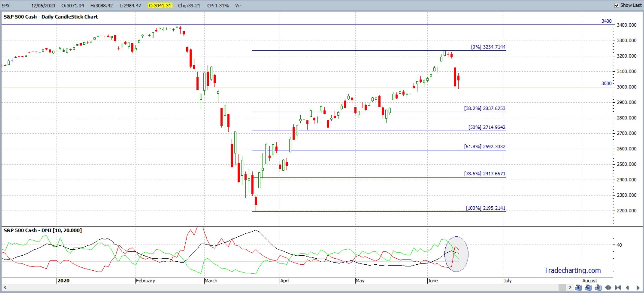
Task: Click the low value L:2984.47
Action: [x=130, y=5]
